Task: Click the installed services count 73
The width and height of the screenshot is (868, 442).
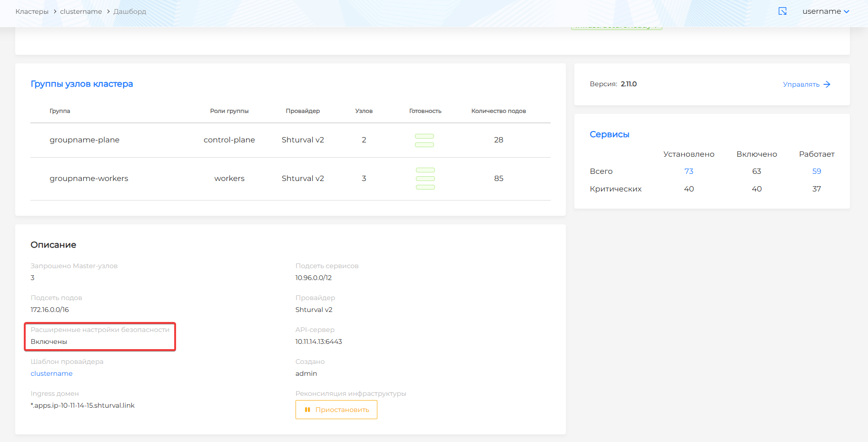Action: pyautogui.click(x=689, y=171)
